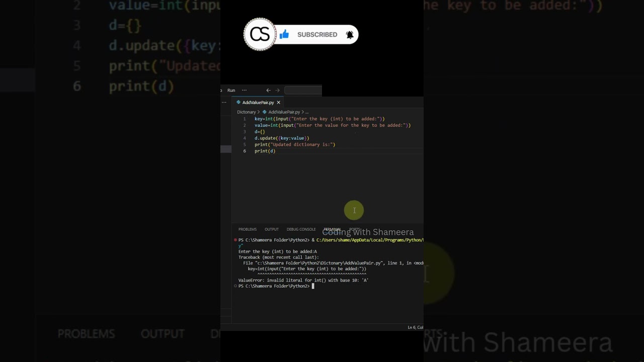This screenshot has width=644, height=362.
Task: Expand the breadcrumb ellipsis symbol
Action: point(307,112)
